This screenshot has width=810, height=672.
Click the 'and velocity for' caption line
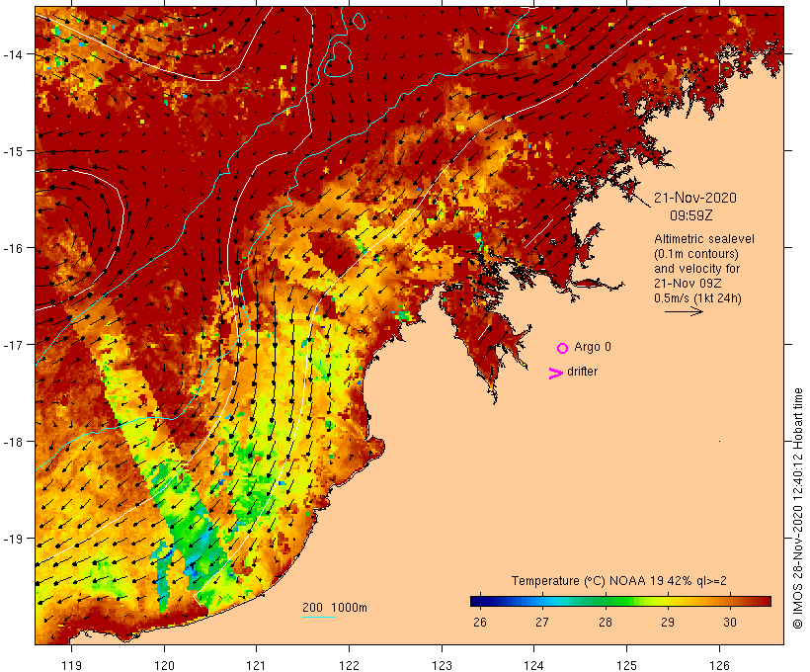[x=696, y=268]
